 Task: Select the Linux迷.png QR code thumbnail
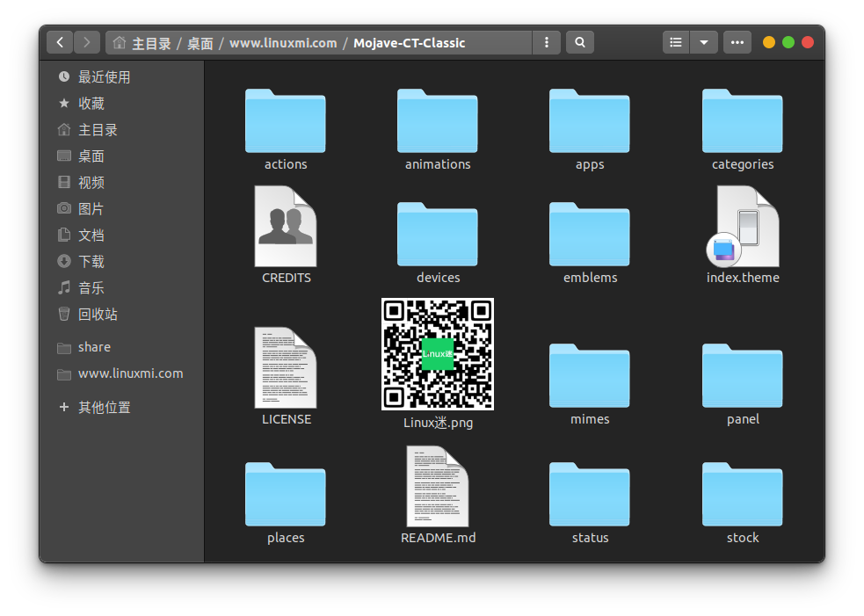coord(438,354)
